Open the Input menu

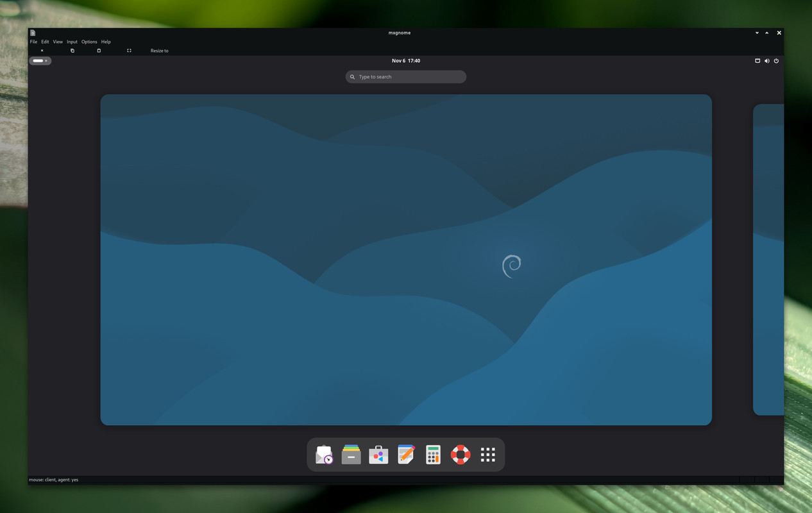(x=72, y=42)
